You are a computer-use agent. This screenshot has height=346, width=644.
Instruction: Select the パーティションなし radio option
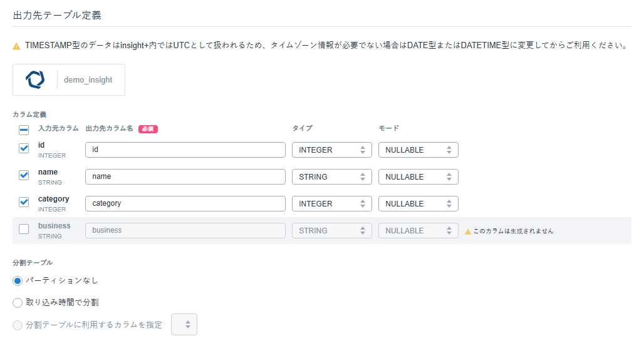point(18,281)
